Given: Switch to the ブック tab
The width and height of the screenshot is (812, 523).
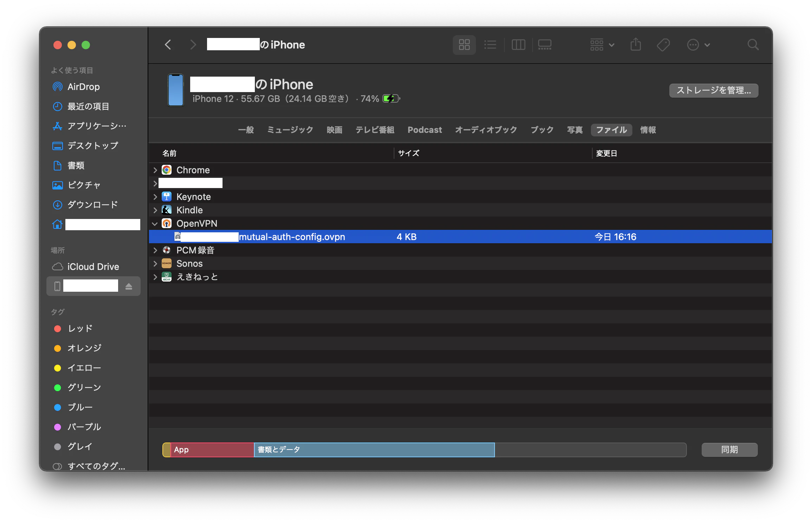Looking at the screenshot, I should 542,130.
